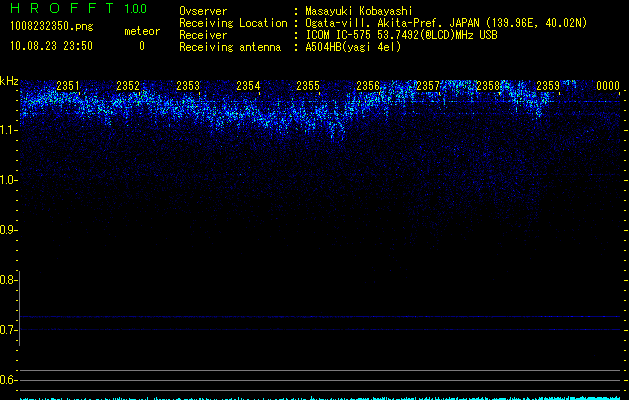Click the 2356 time marker
The image size is (629, 400).
coord(368,86)
